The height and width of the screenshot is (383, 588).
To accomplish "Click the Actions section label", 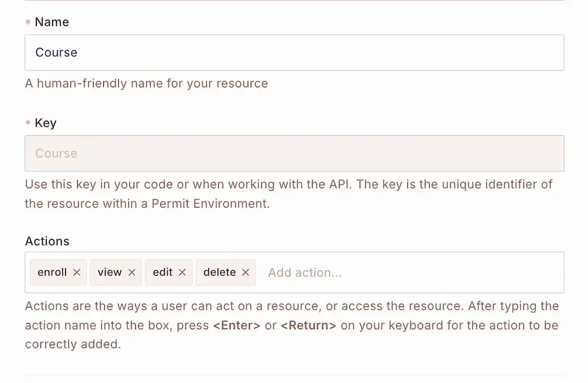I will 47,242.
